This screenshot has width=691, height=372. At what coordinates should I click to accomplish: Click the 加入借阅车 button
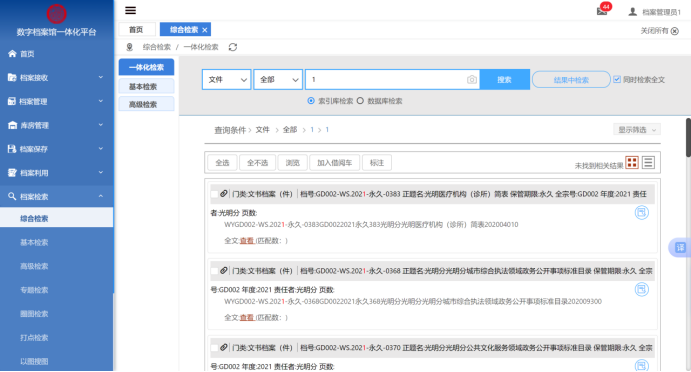[334, 163]
